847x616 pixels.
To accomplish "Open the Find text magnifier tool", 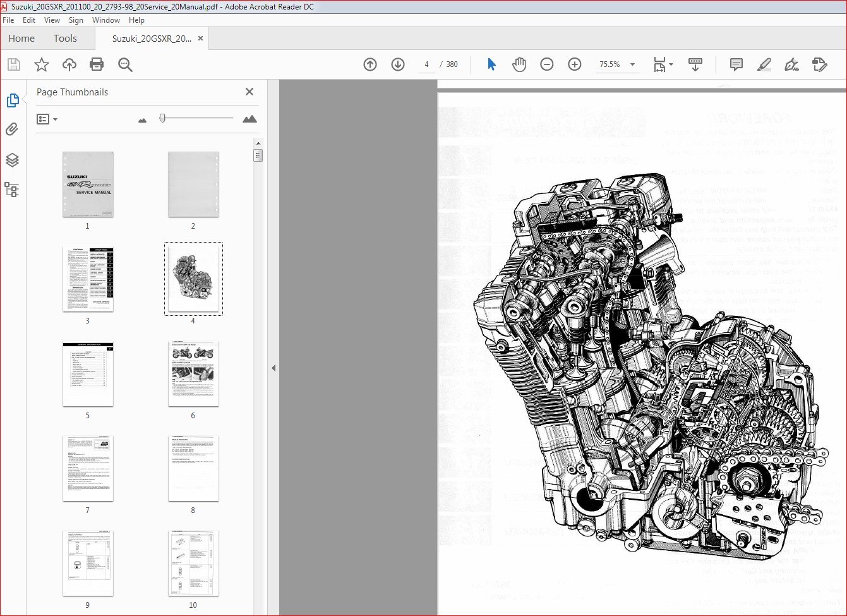I will (x=125, y=64).
